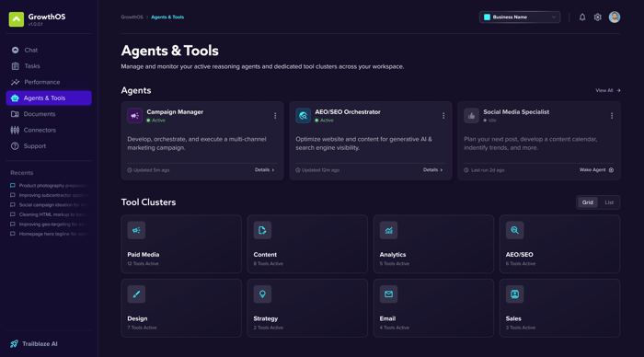
Task: Open the Chat sidebar item
Action: pyautogui.click(x=49, y=50)
